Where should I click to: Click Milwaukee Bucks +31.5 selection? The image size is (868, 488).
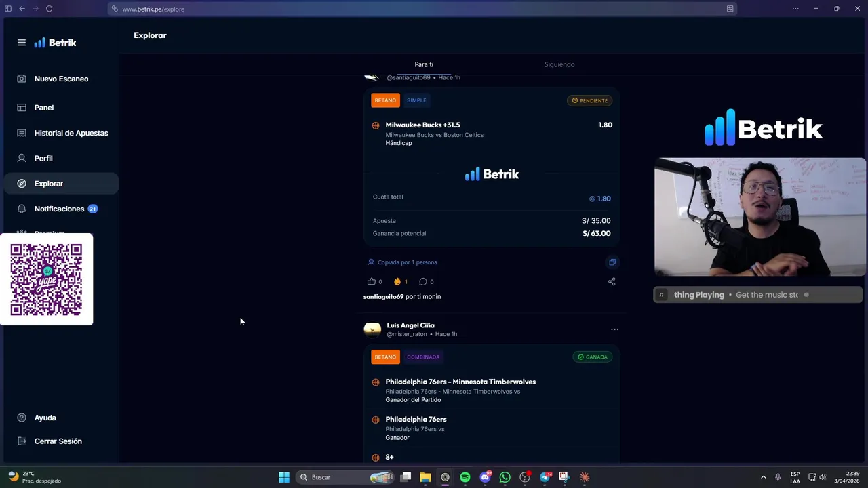[x=422, y=125]
